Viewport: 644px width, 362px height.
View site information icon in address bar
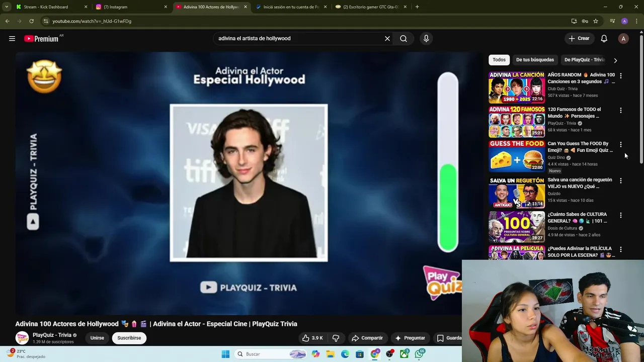click(46, 21)
